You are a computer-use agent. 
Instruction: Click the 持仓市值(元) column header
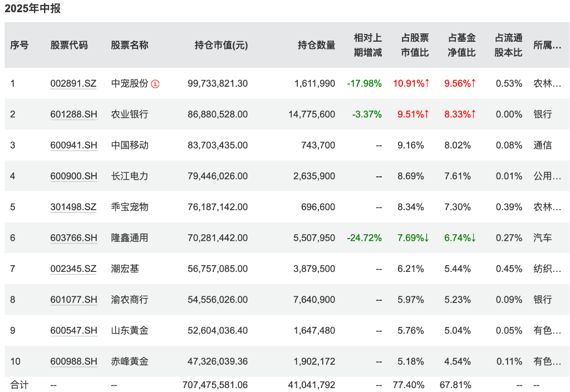click(221, 45)
